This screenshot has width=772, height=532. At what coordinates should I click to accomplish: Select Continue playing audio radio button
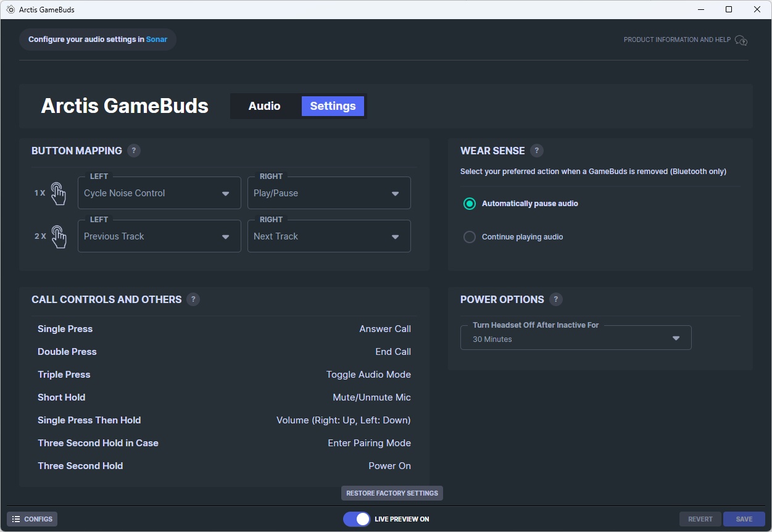pyautogui.click(x=470, y=237)
